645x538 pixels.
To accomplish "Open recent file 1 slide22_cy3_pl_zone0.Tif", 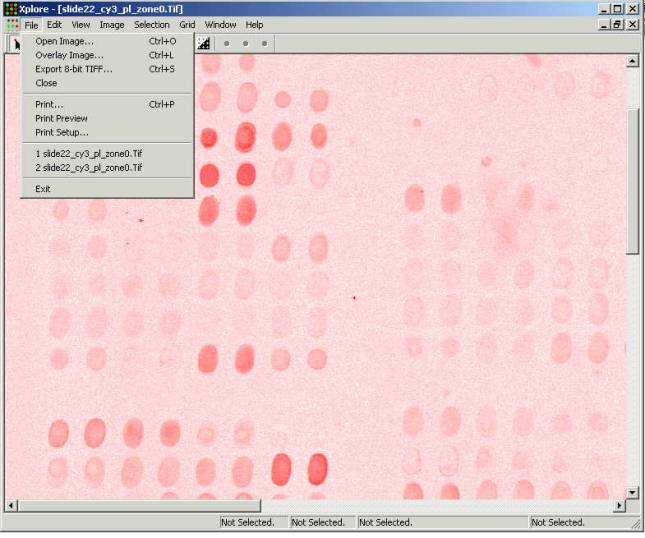I will pyautogui.click(x=107, y=154).
